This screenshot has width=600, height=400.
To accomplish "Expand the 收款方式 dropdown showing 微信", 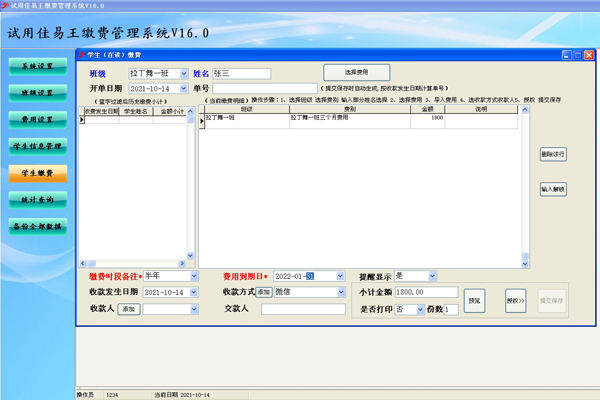I will coord(341,292).
